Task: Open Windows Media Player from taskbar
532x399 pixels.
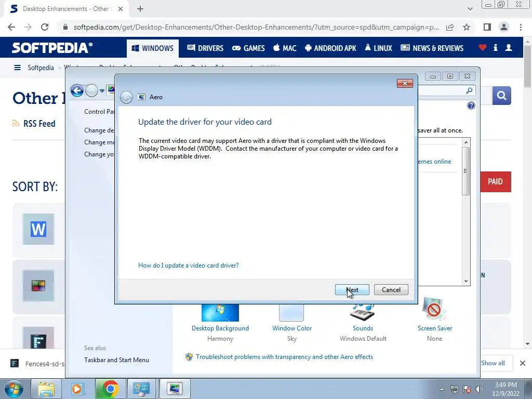Action: 77,389
